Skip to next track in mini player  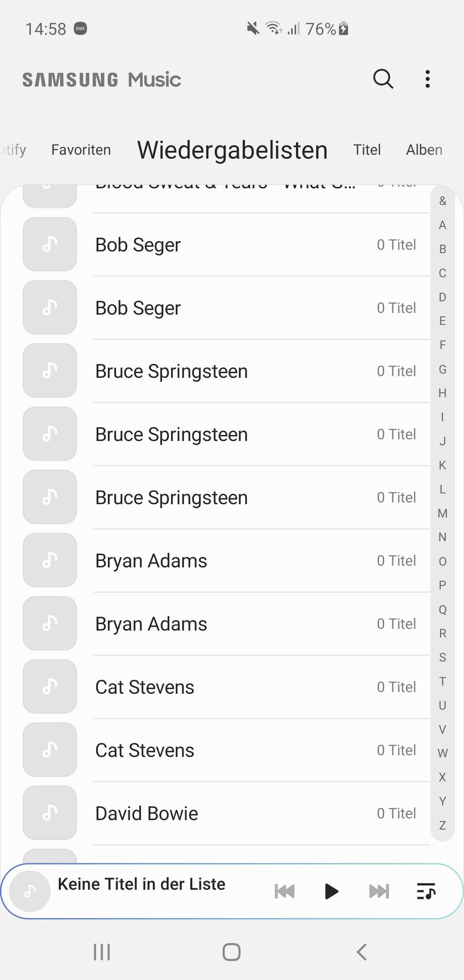(379, 891)
